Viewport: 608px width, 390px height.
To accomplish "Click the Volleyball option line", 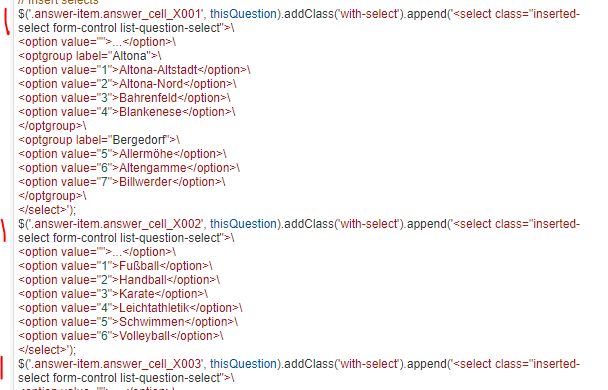I will click(121, 336).
